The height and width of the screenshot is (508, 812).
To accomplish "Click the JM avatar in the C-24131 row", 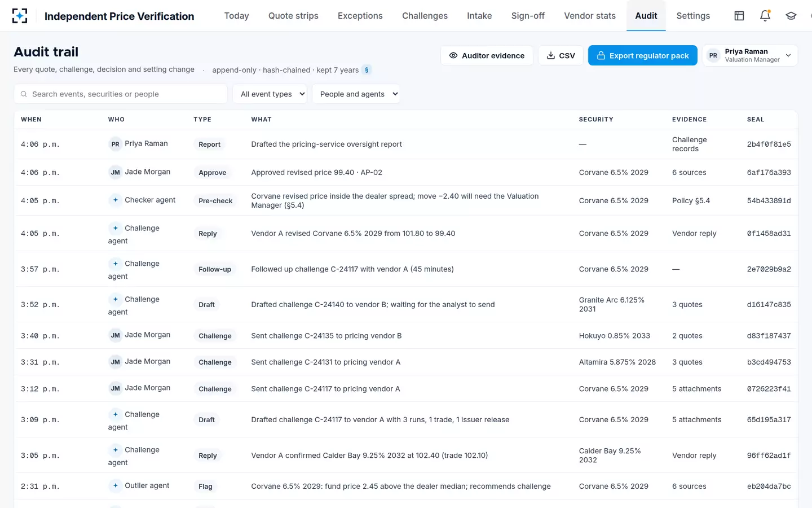I will [115, 362].
